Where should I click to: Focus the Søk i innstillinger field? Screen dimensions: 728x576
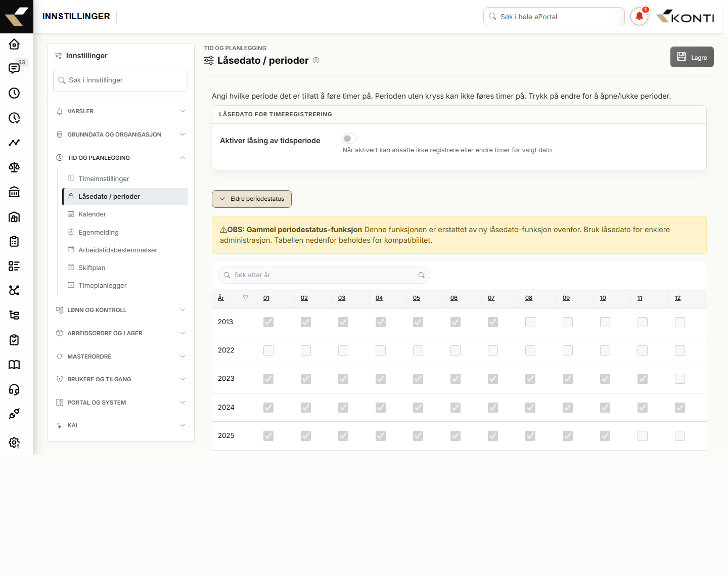121,80
